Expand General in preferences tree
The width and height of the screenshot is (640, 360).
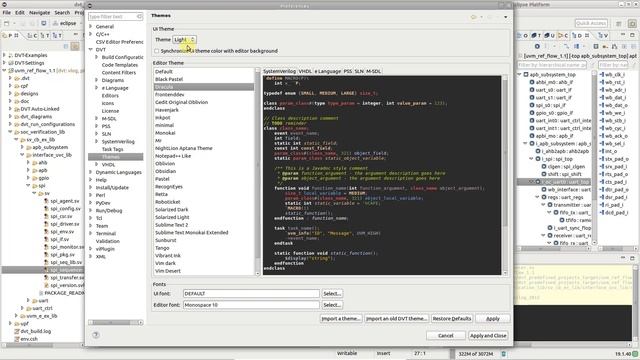91,26
